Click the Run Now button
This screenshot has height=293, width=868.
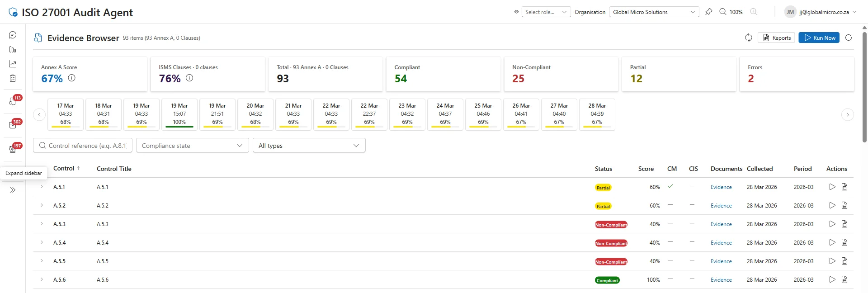[x=819, y=38]
